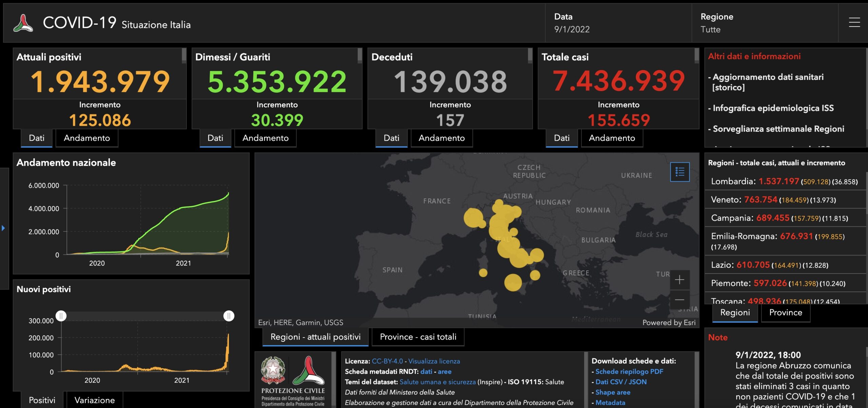Screen dimensions: 868x408
Task: Select Andamento tab under Deceduti
Action: point(441,138)
